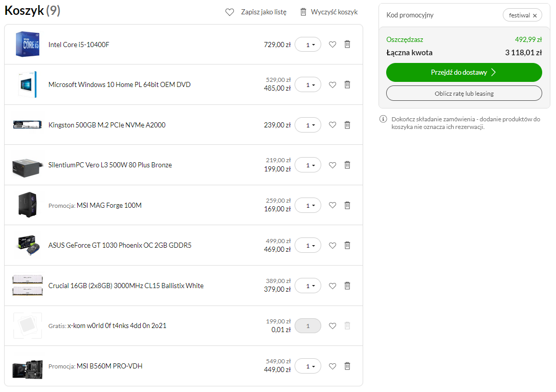Add Crucial 16GB Ballistix to wishlist
This screenshot has width=556, height=392.
332,286
